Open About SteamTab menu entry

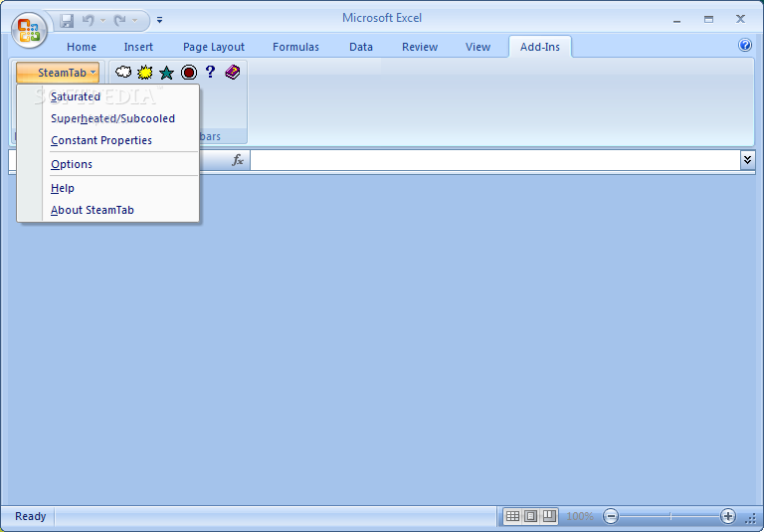pyautogui.click(x=108, y=210)
